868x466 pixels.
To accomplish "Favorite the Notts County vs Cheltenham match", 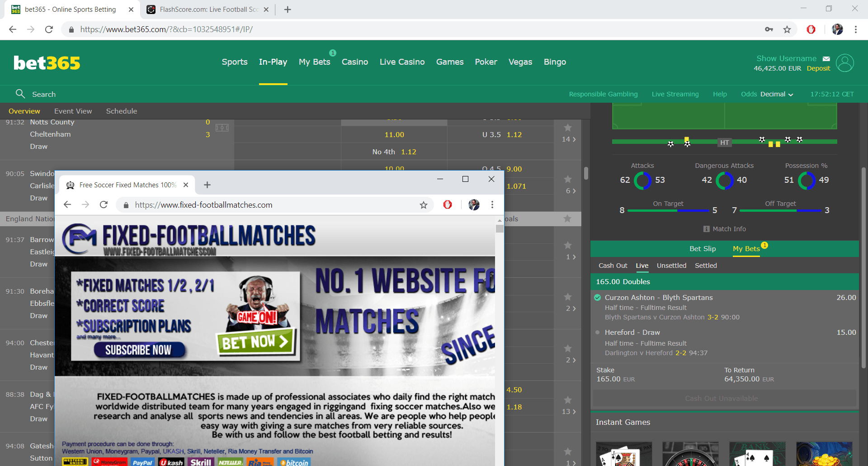I will 568,128.
